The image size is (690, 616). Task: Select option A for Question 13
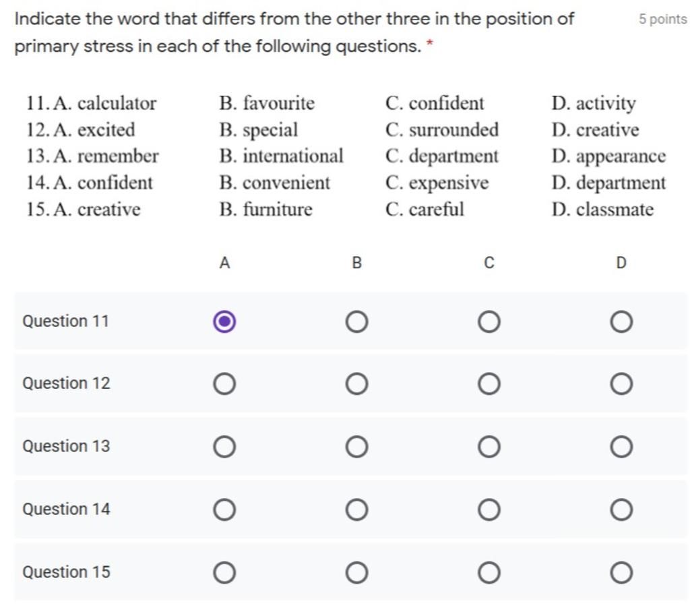pos(224,447)
